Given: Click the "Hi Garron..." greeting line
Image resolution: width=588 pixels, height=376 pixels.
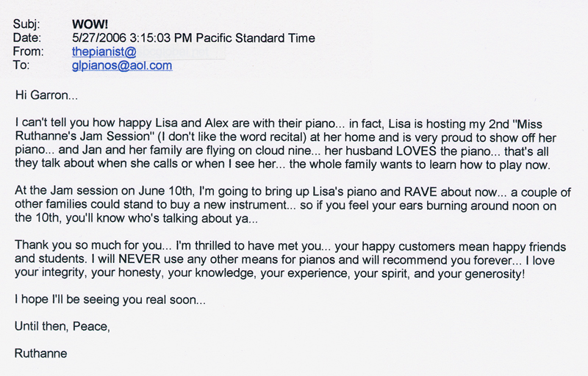Looking at the screenshot, I should (47, 95).
